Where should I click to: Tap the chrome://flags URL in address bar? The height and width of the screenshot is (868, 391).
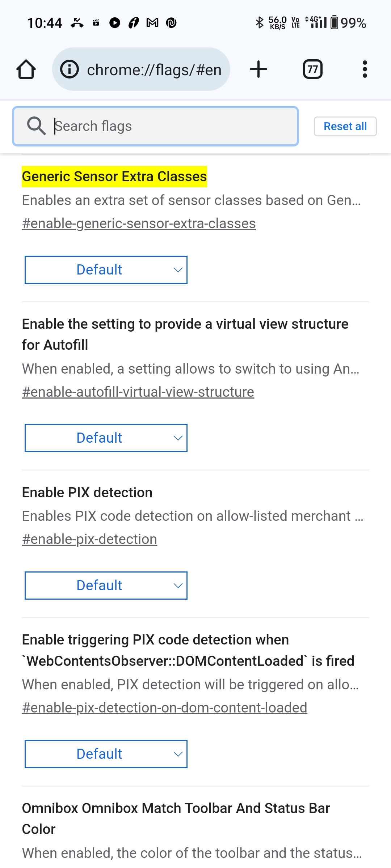click(154, 70)
